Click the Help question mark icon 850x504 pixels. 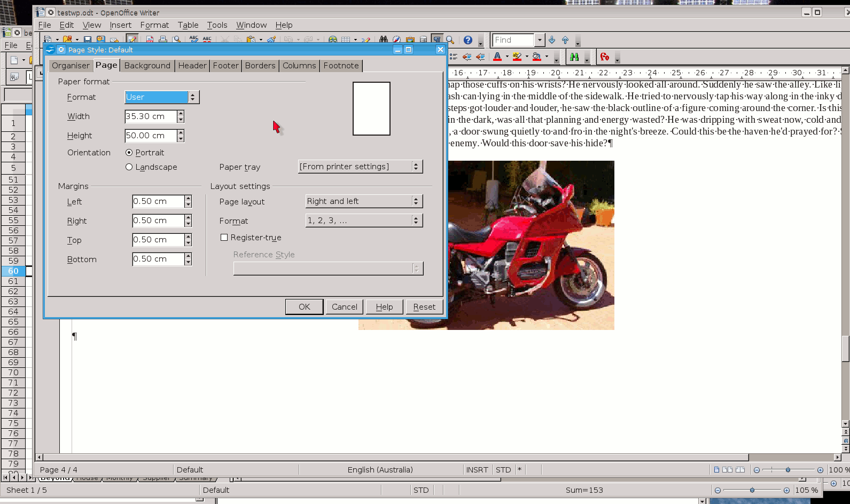[x=467, y=40]
